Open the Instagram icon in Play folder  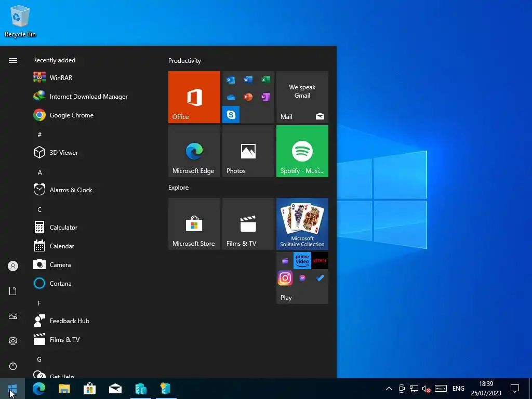tap(285, 278)
